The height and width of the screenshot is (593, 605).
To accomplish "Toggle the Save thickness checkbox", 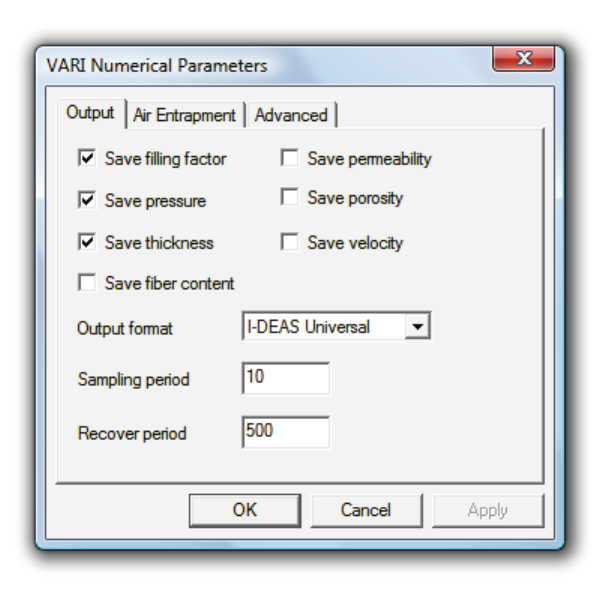I will tap(86, 242).
